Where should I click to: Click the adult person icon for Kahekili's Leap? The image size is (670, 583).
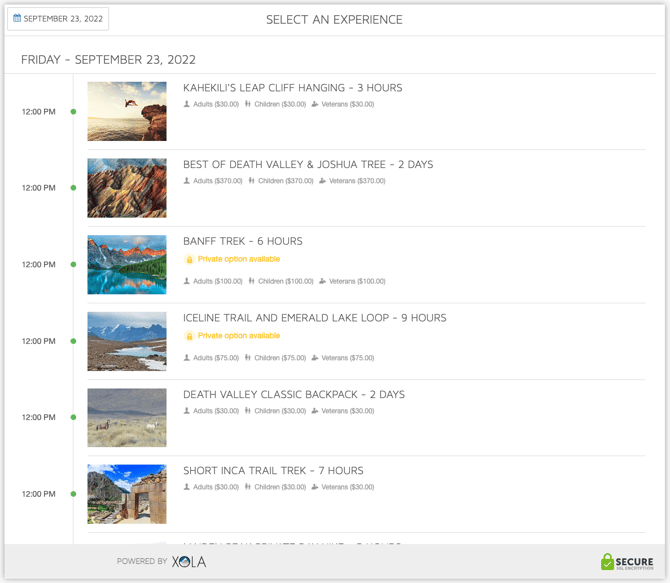coord(187,104)
